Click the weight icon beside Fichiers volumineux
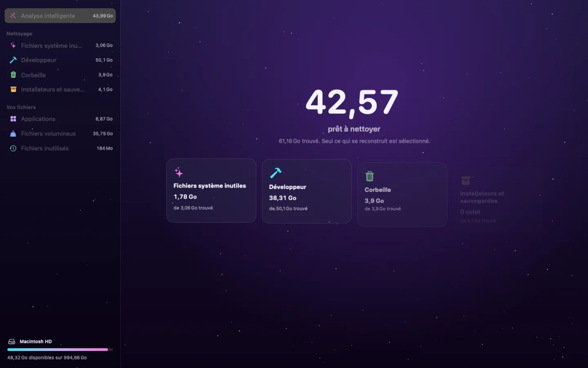This screenshot has height=368, width=588. (13, 134)
